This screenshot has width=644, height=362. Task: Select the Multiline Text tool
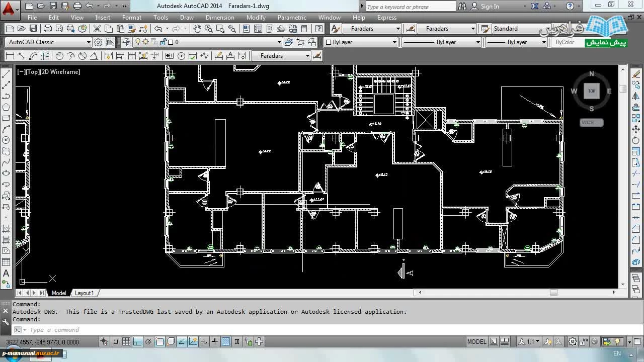click(x=6, y=273)
